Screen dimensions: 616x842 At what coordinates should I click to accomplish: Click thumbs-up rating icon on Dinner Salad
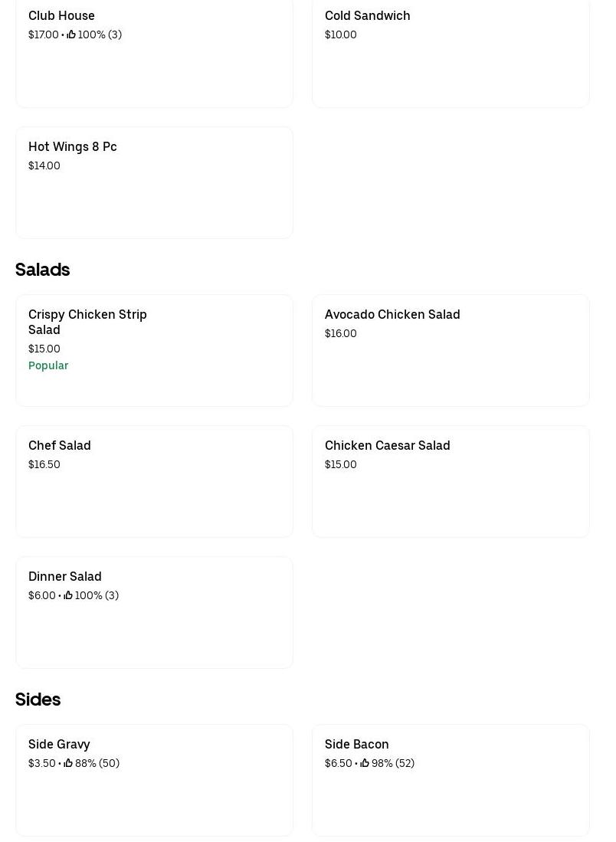[x=68, y=595]
